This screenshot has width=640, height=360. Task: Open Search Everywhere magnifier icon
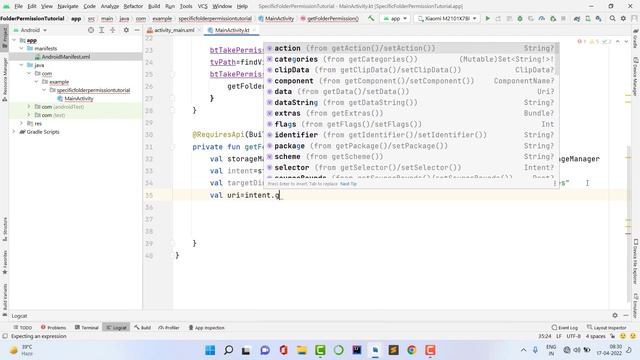(x=612, y=18)
